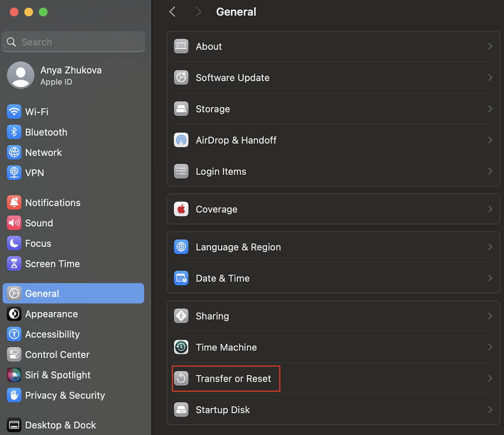Click the Notifications label text
Screen dimensions: 504x435
tap(53, 202)
